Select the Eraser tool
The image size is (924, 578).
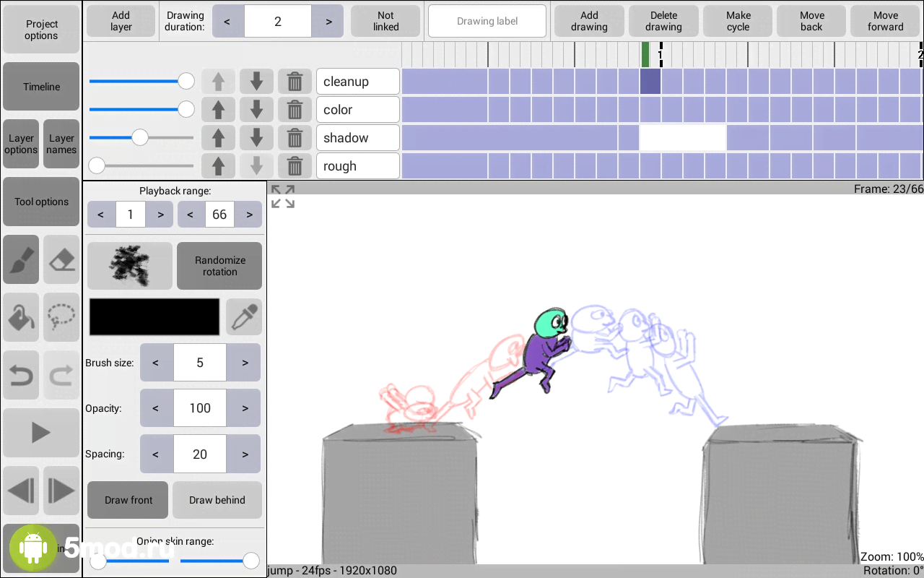coord(61,259)
